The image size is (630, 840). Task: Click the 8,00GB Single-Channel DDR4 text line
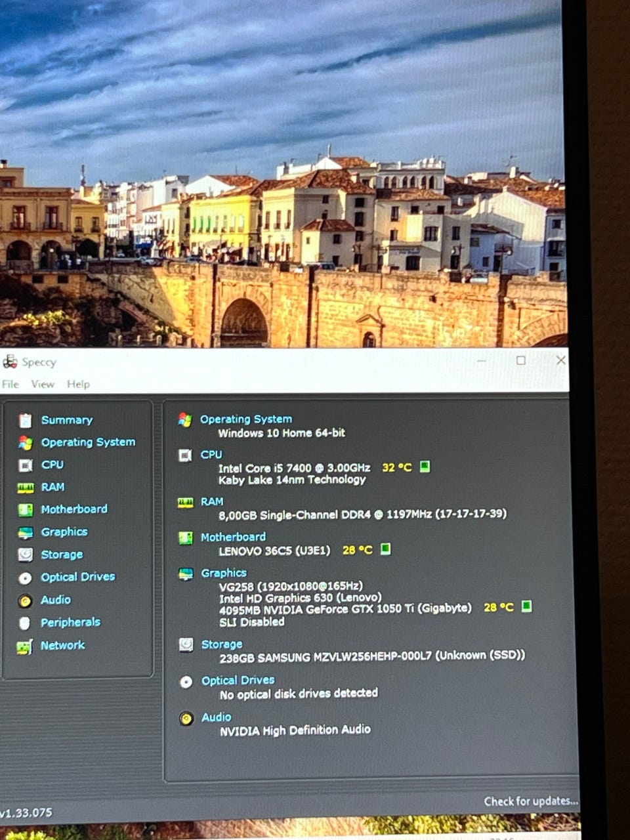point(362,514)
